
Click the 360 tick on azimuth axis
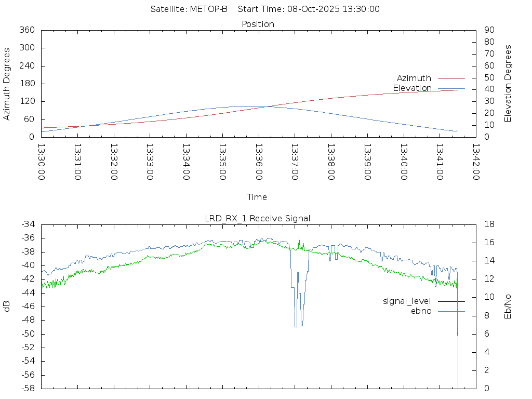pos(27,30)
